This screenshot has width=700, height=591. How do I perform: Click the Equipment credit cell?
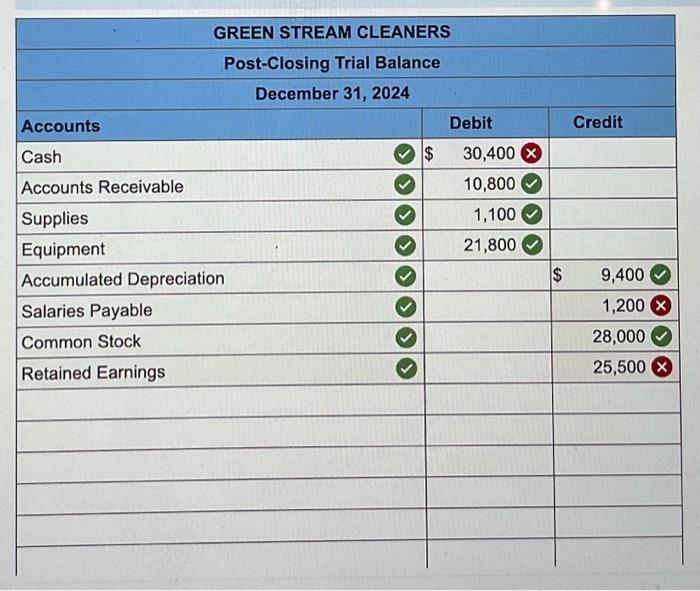click(x=614, y=245)
